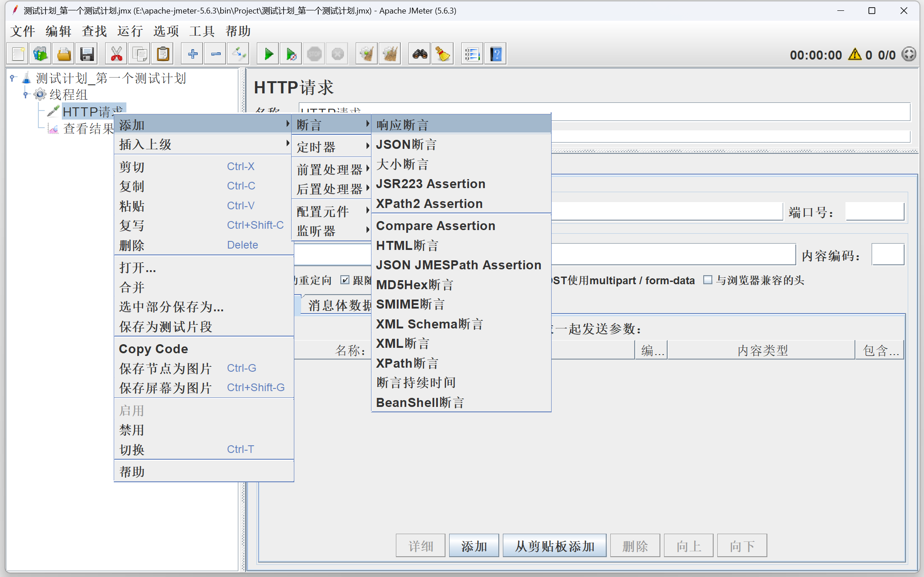This screenshot has height=577, width=924.
Task: Select 断言持续时间 menu item
Action: [x=461, y=383]
